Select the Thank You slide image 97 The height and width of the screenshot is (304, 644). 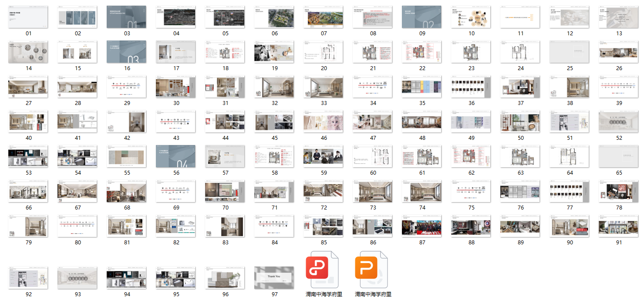pos(274,278)
